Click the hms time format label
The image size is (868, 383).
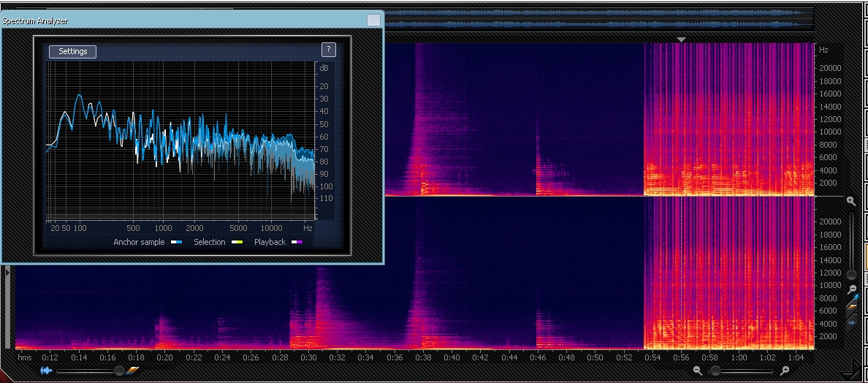pyautogui.click(x=25, y=357)
